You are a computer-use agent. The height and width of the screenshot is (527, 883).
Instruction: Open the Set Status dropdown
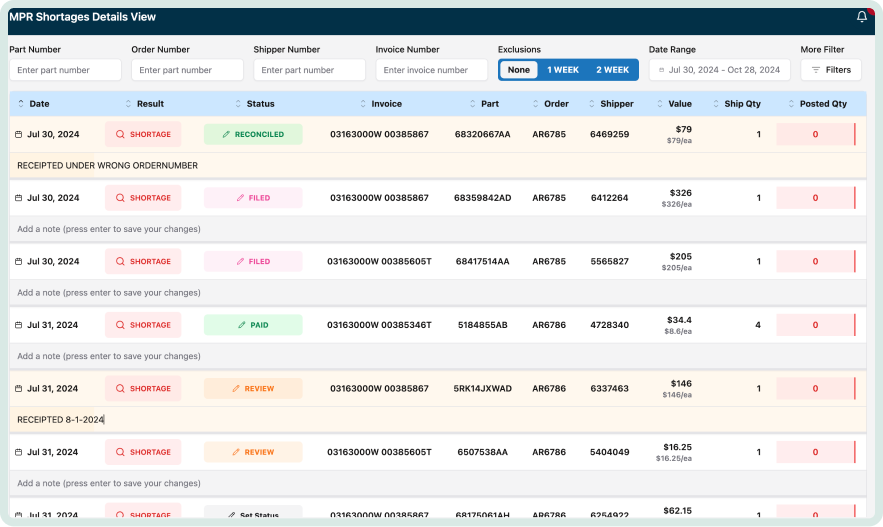tap(253, 515)
